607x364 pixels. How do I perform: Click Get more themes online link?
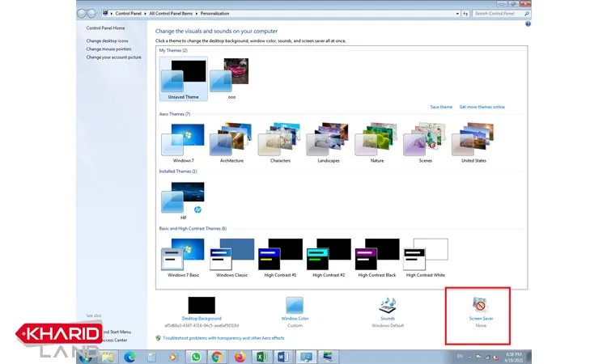point(482,107)
